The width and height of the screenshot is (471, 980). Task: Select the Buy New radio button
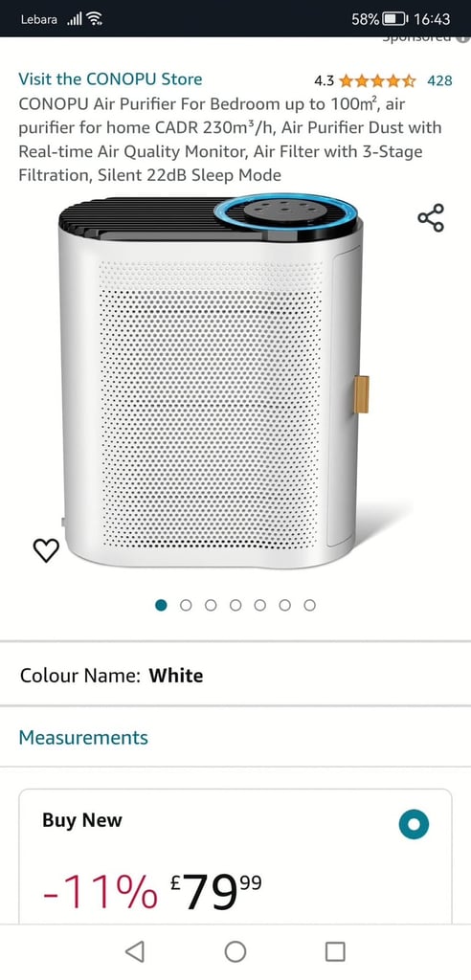(415, 824)
